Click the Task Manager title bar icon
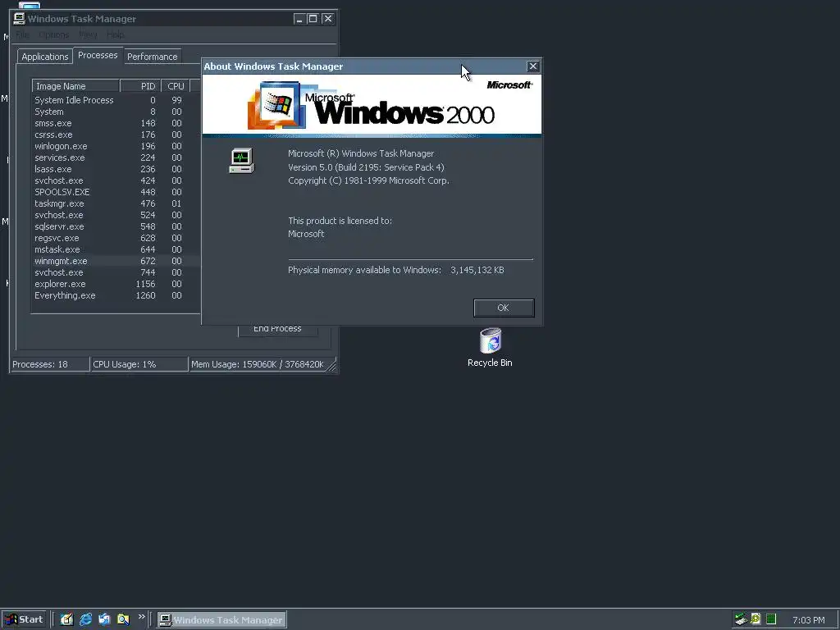Image resolution: width=840 pixels, height=630 pixels. (20, 19)
